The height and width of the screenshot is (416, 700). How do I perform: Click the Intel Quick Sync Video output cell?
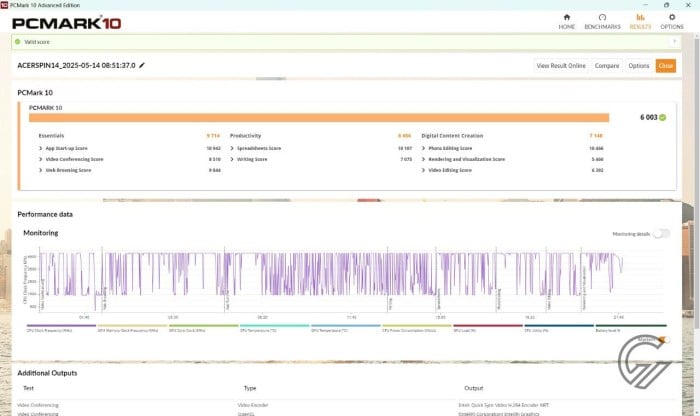504,405
